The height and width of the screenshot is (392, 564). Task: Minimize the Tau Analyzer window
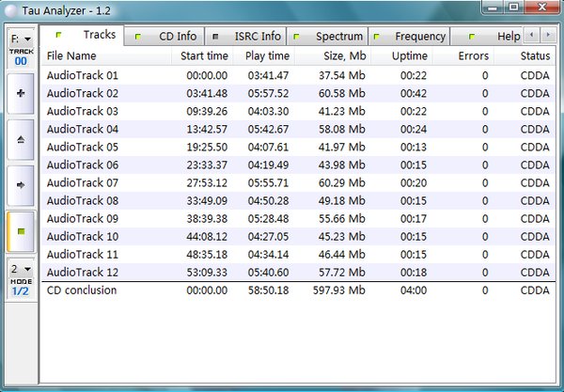[493, 8]
